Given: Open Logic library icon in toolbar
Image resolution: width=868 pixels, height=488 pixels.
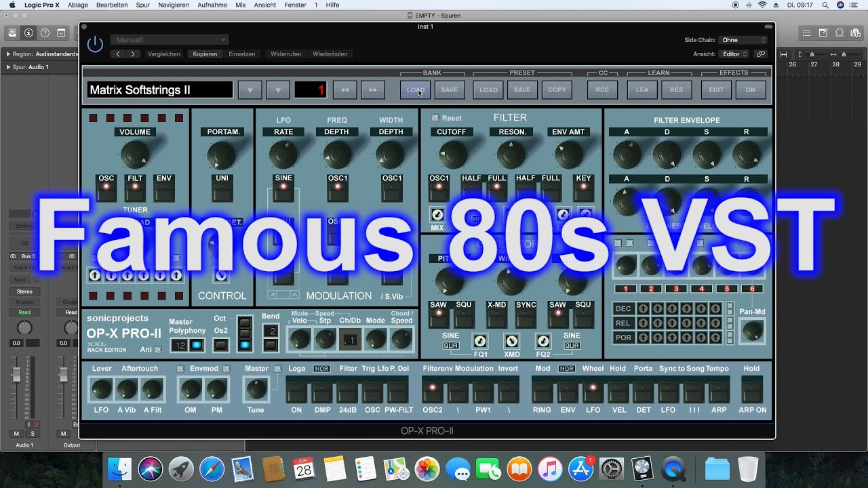Looking at the screenshot, I should (x=12, y=33).
